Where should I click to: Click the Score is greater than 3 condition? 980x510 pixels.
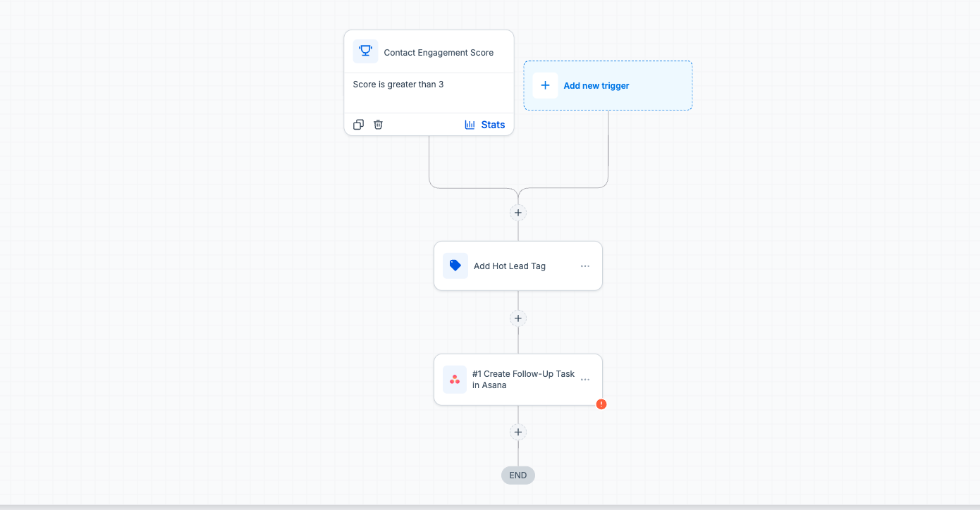pos(398,85)
